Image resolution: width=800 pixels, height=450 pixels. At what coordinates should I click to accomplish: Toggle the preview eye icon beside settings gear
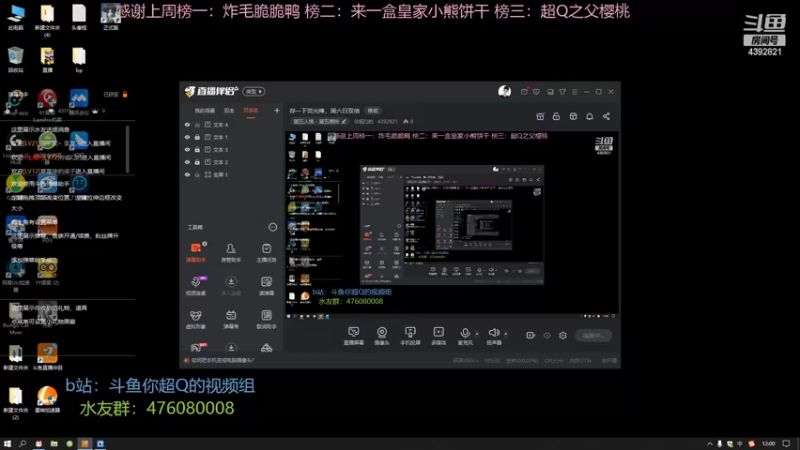tap(547, 335)
